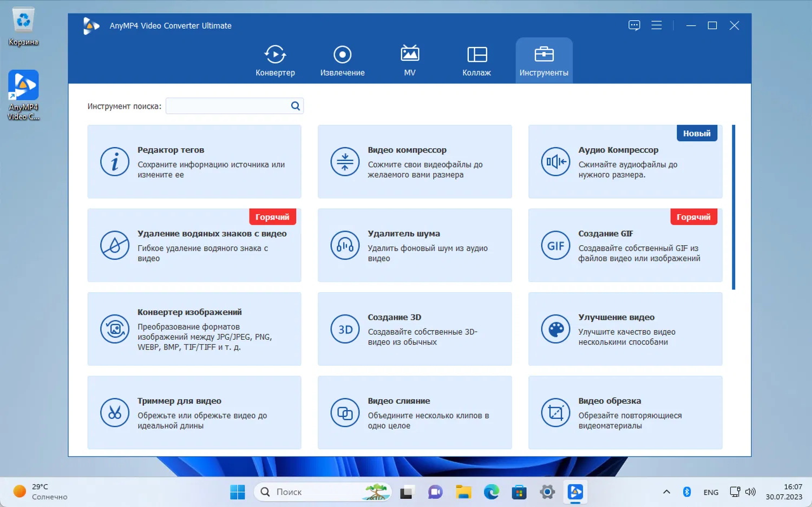Switch to the Конвертер tab
812x507 pixels.
pos(275,61)
